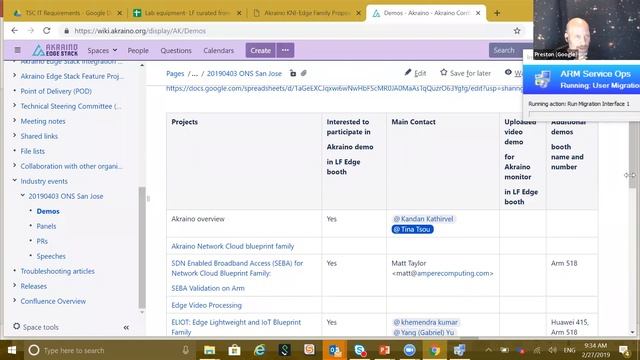Open Speeches page in sidebar
Screen dimensions: 640x360
pyautogui.click(x=51, y=256)
